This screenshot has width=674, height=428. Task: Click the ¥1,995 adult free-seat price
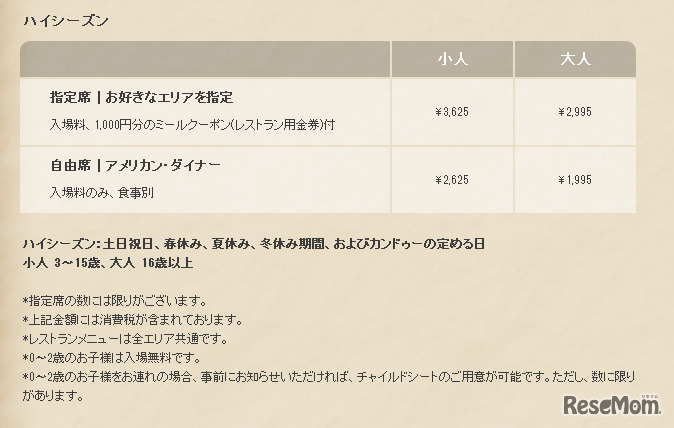575,180
